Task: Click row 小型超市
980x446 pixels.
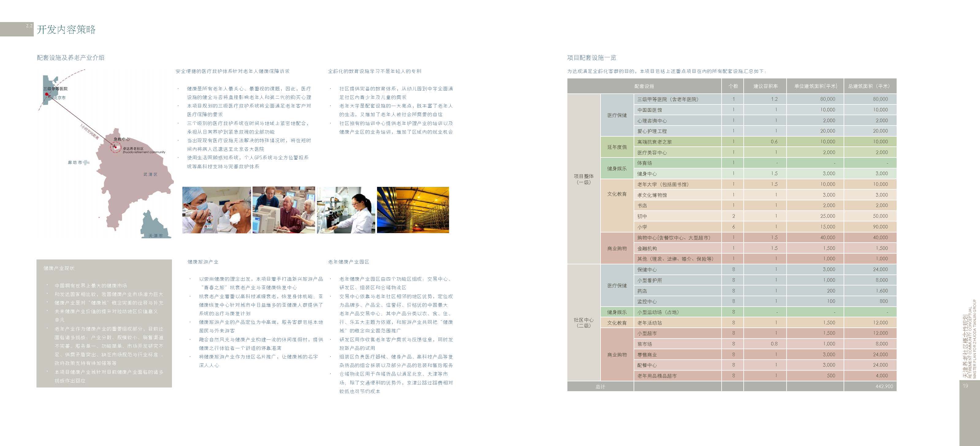Action: tap(765, 334)
